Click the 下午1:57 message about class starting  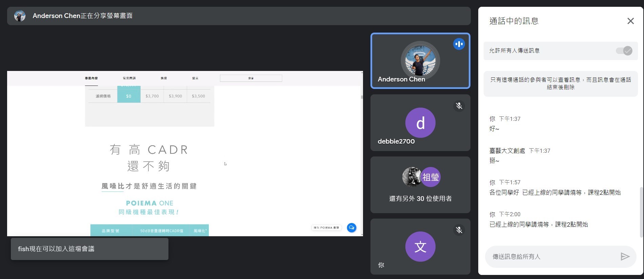pos(555,192)
